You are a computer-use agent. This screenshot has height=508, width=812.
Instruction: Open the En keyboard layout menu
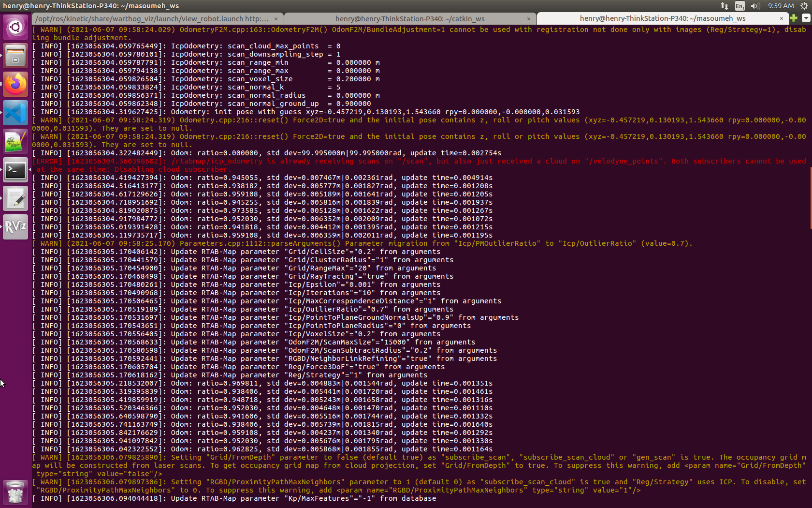[739, 6]
